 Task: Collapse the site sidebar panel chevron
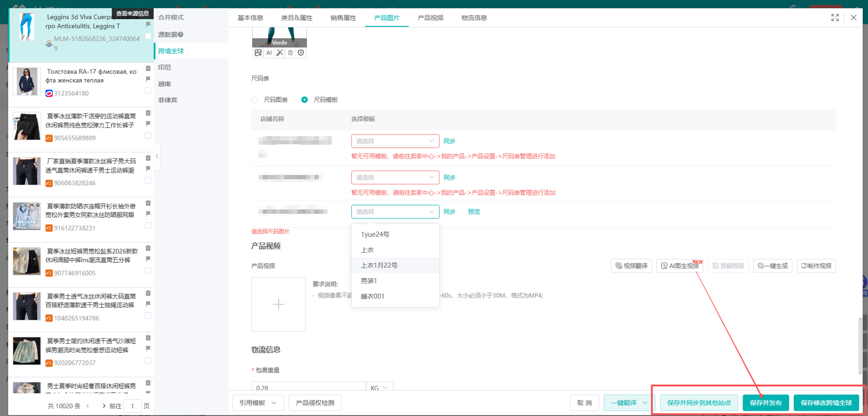(x=157, y=156)
